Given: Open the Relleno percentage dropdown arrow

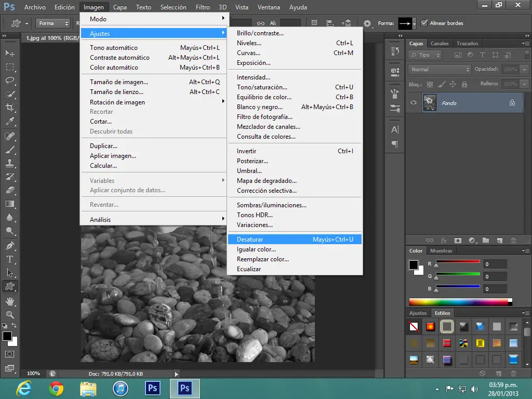Looking at the screenshot, I should [525, 84].
